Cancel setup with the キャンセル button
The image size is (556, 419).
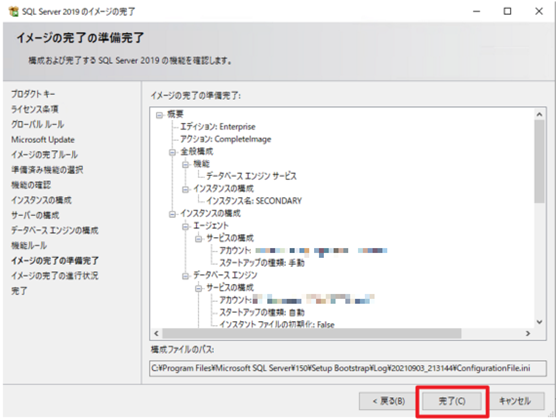(515, 401)
